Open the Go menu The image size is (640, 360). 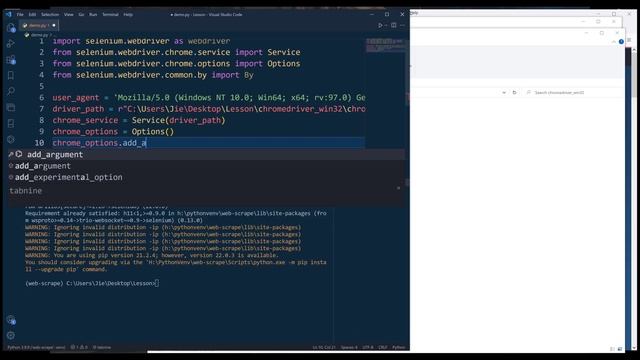(81, 14)
